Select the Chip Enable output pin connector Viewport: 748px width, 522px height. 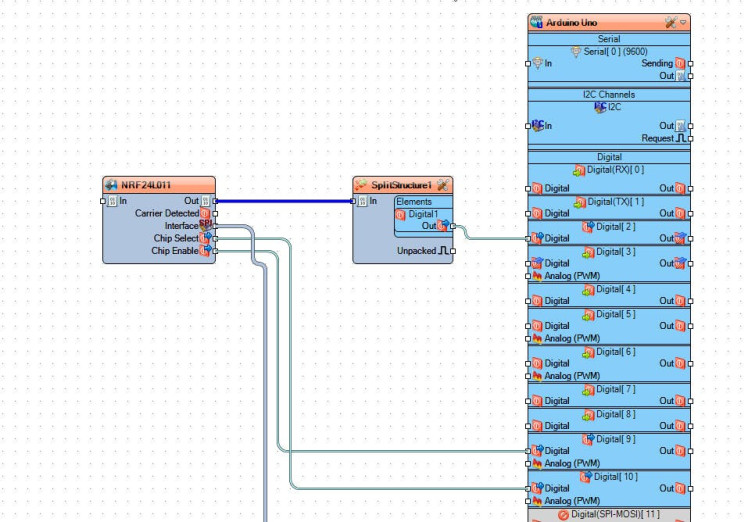(x=215, y=251)
